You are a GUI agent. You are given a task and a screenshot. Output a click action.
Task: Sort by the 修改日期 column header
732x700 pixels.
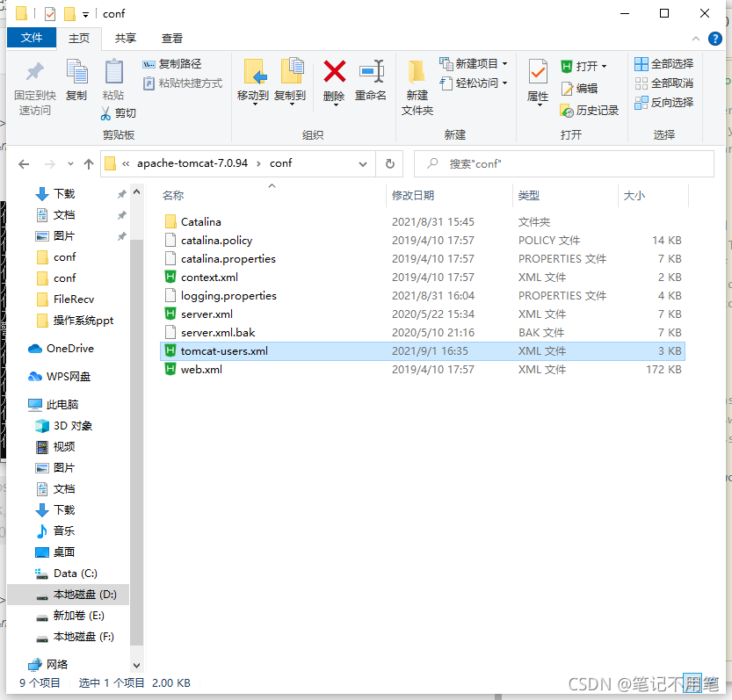413,196
